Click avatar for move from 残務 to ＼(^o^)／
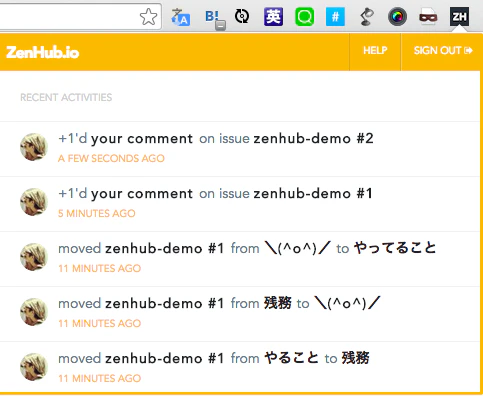 [x=34, y=312]
